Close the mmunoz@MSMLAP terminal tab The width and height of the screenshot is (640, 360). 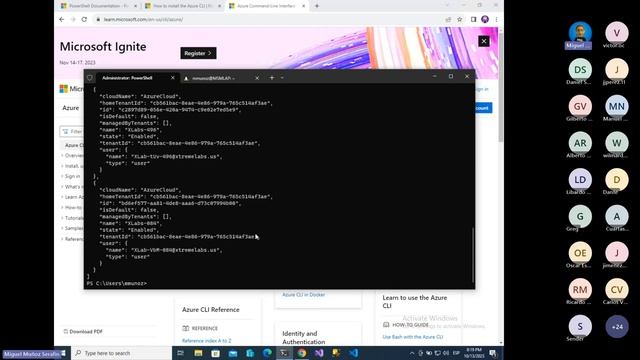257,78
